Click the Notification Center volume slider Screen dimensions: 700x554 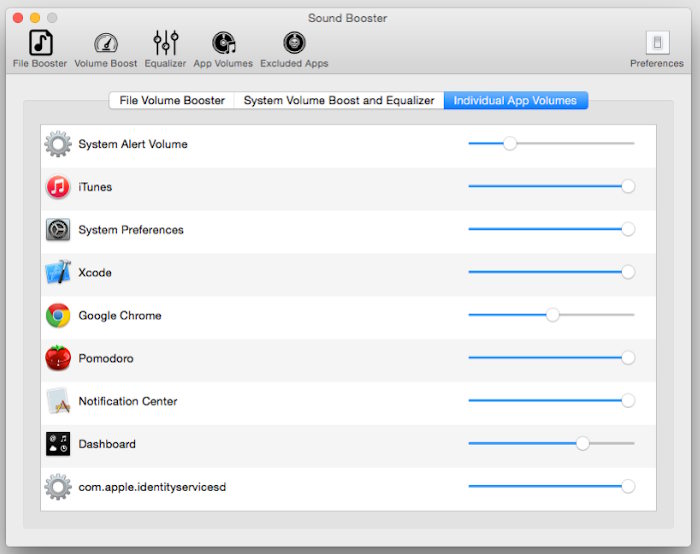click(552, 401)
